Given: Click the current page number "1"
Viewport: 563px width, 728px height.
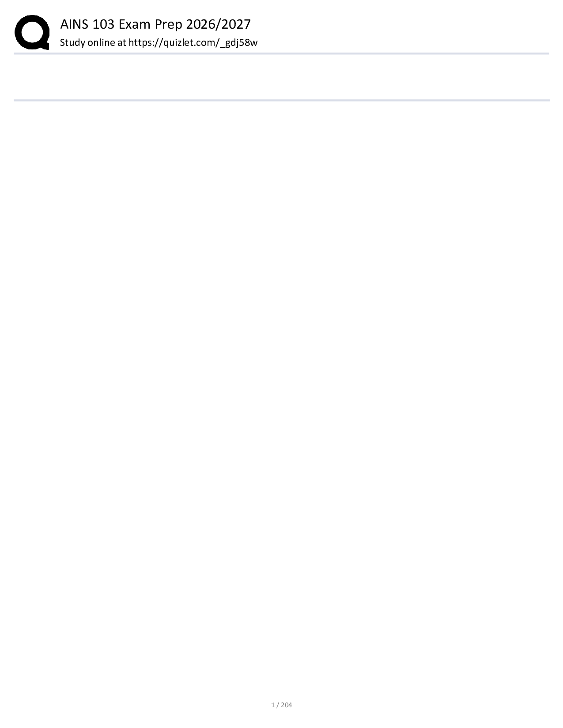Looking at the screenshot, I should click(x=272, y=705).
